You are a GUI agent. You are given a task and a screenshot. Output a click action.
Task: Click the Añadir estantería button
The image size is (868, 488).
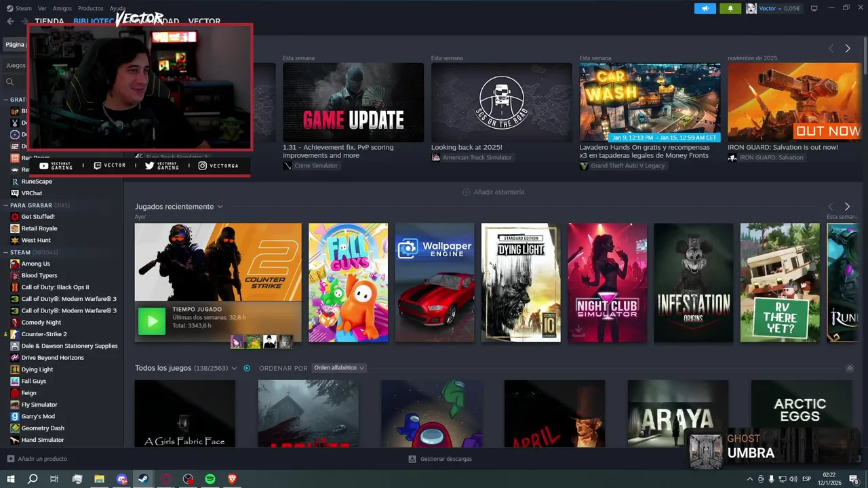coord(494,192)
